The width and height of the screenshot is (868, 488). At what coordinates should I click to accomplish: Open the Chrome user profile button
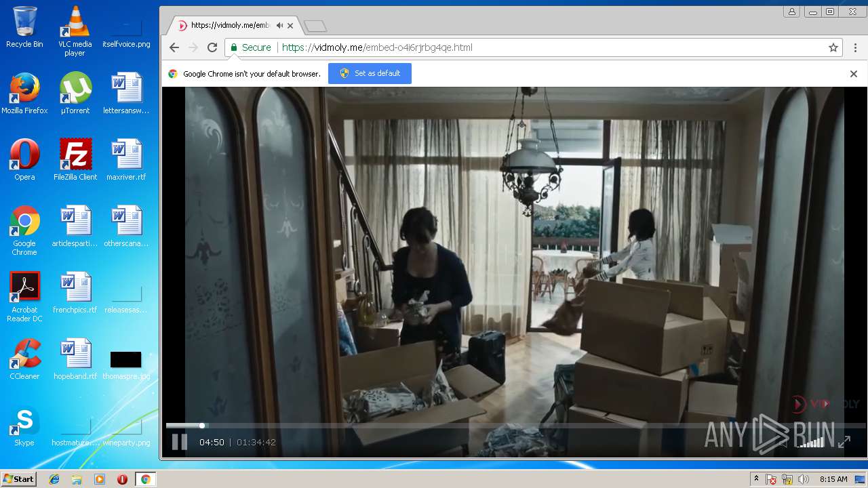792,12
